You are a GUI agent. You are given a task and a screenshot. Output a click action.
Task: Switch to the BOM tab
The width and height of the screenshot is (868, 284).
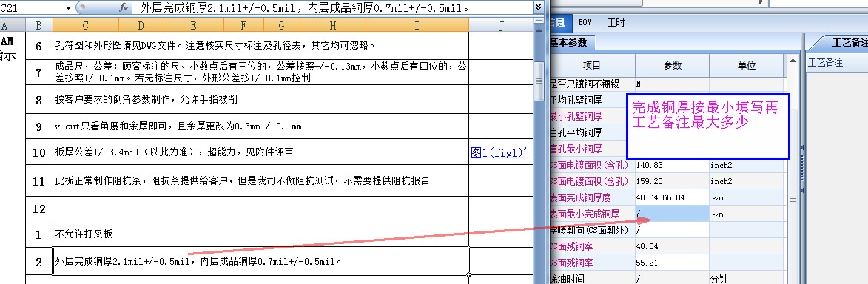(585, 23)
